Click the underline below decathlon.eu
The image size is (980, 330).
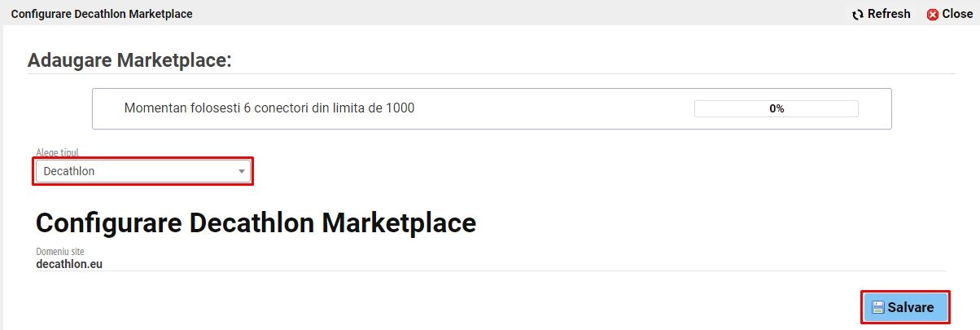pyautogui.click(x=491, y=271)
